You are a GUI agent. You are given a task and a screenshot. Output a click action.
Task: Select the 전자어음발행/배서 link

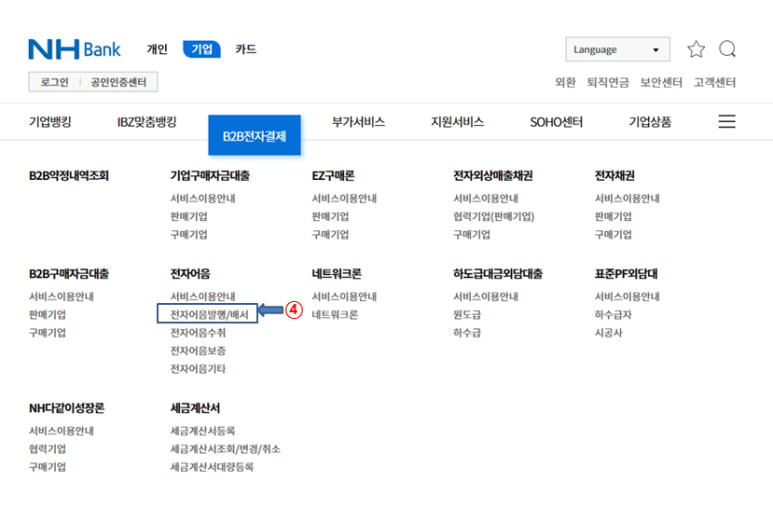(209, 314)
